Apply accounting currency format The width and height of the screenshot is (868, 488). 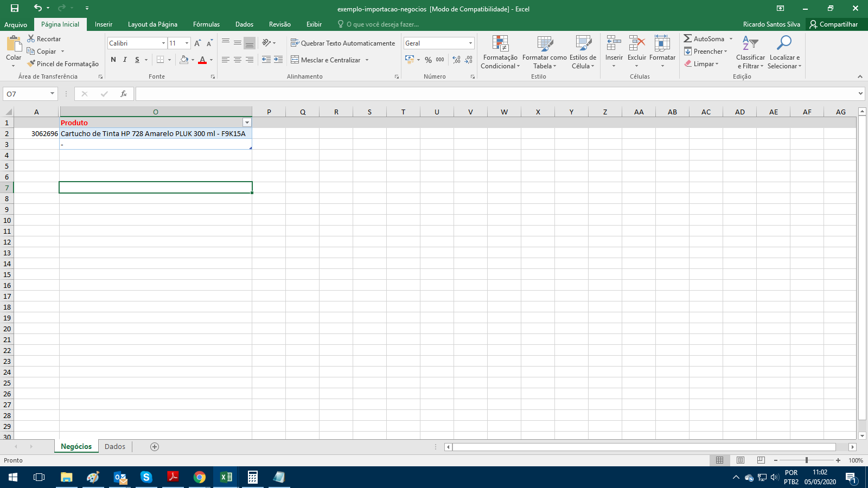(410, 60)
